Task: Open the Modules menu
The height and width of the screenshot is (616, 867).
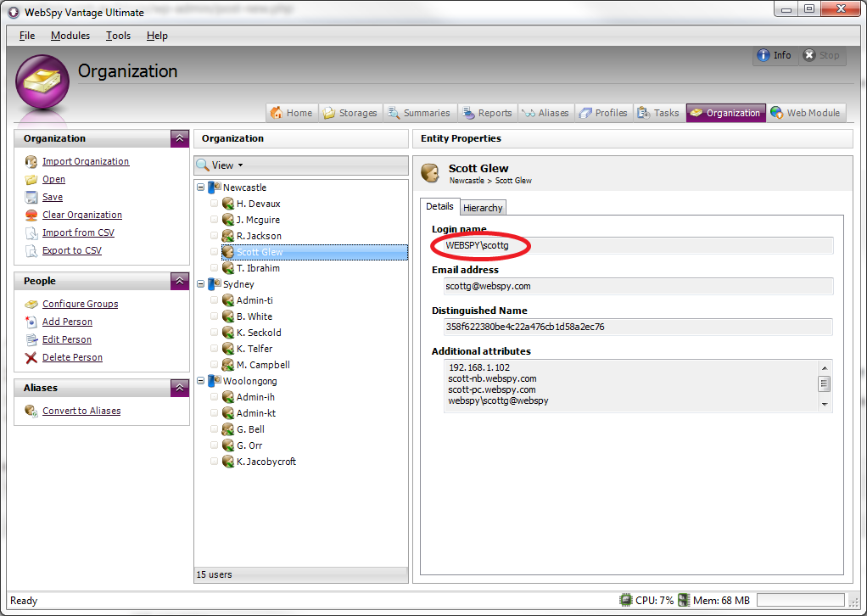Action: pos(70,36)
